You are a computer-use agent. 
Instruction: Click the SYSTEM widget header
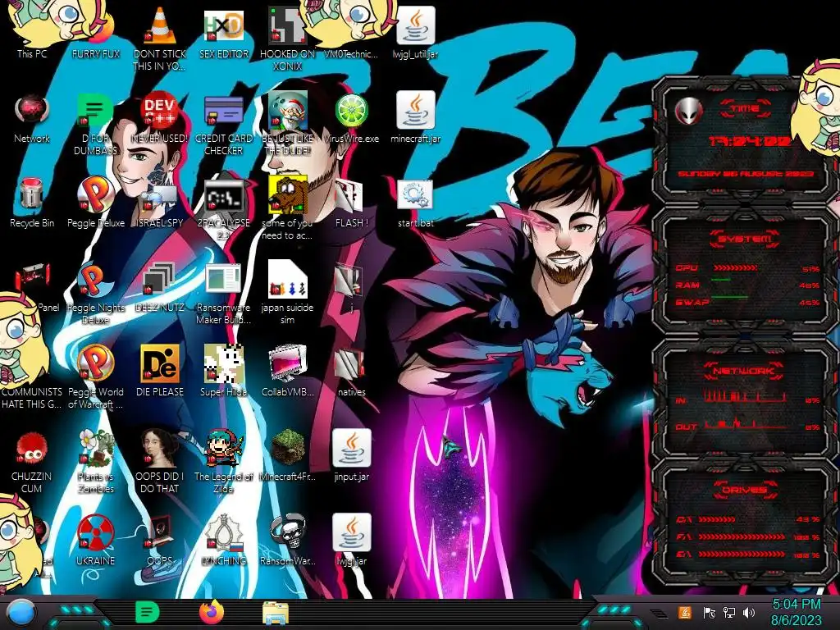745,239
